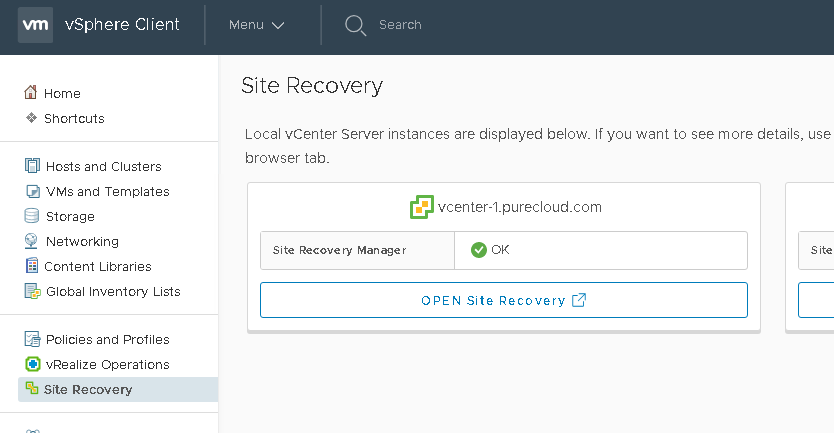The image size is (834, 433).
Task: Click vcenter-1.purecloud.com hostname
Action: (520, 207)
